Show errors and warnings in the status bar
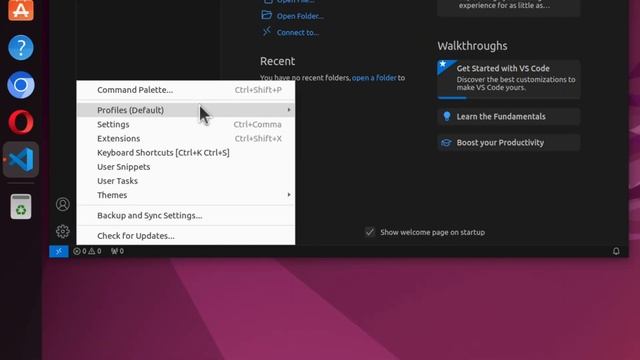The image size is (640, 360). tap(87, 251)
